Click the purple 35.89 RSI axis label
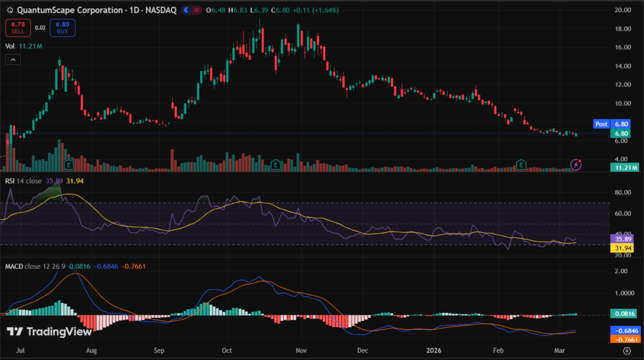The image size is (644, 360). pyautogui.click(x=623, y=239)
